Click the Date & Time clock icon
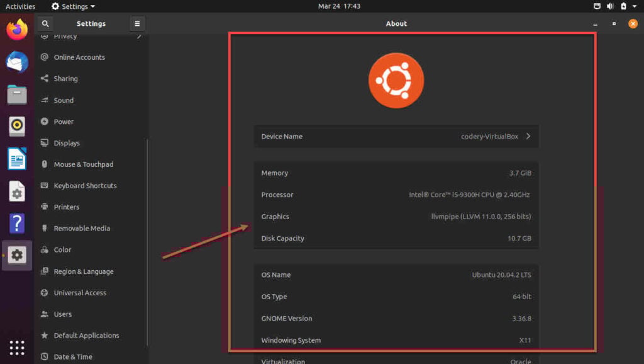 pyautogui.click(x=45, y=356)
